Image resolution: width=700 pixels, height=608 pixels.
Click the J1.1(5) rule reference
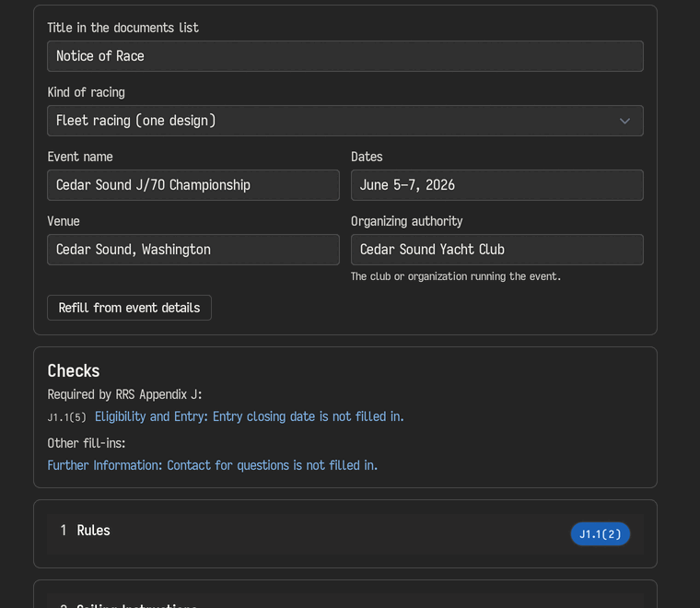(x=67, y=417)
